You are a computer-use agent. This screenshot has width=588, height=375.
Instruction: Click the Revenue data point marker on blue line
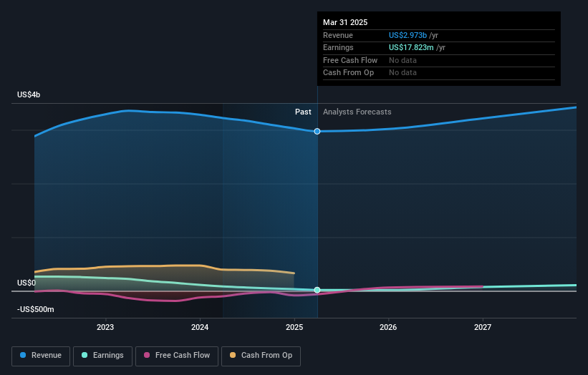[317, 131]
